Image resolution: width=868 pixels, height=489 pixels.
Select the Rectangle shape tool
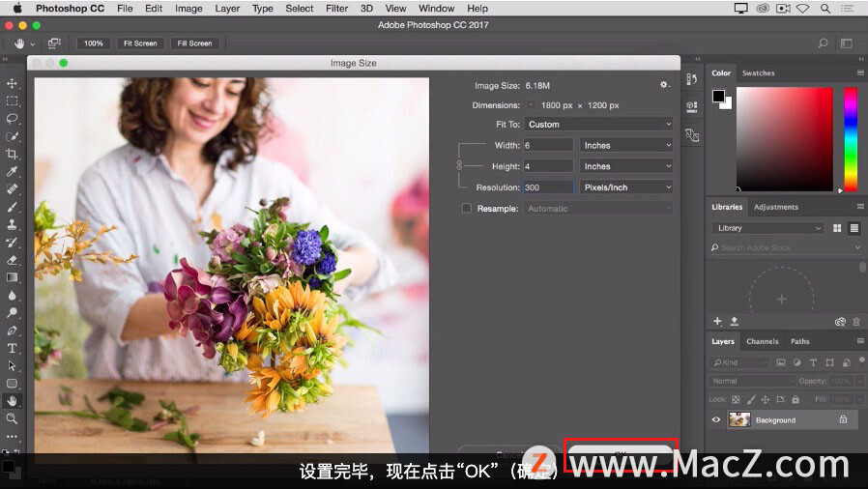point(12,384)
